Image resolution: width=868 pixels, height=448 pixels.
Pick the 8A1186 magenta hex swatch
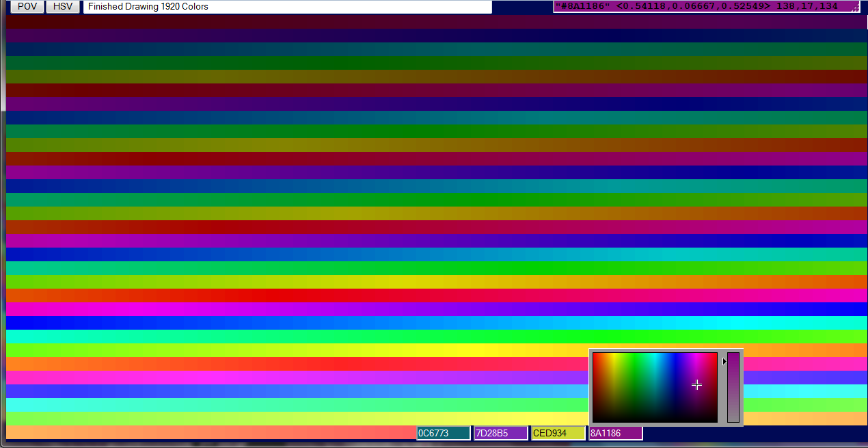[615, 433]
